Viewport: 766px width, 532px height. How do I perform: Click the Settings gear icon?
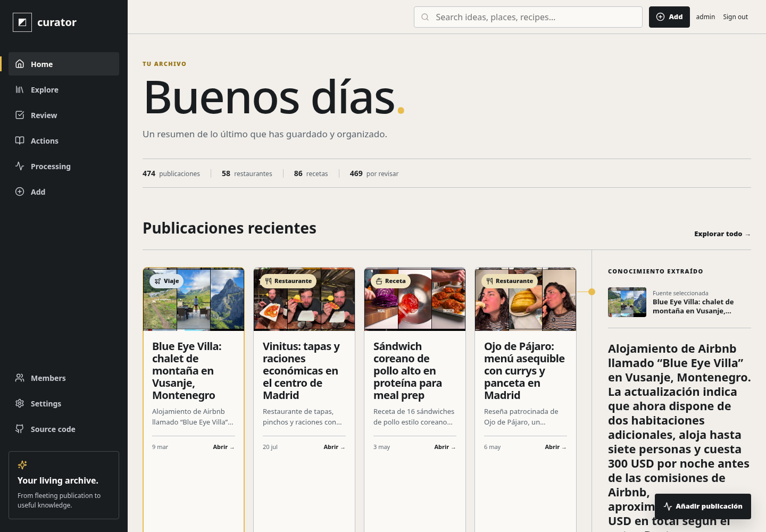tap(20, 403)
